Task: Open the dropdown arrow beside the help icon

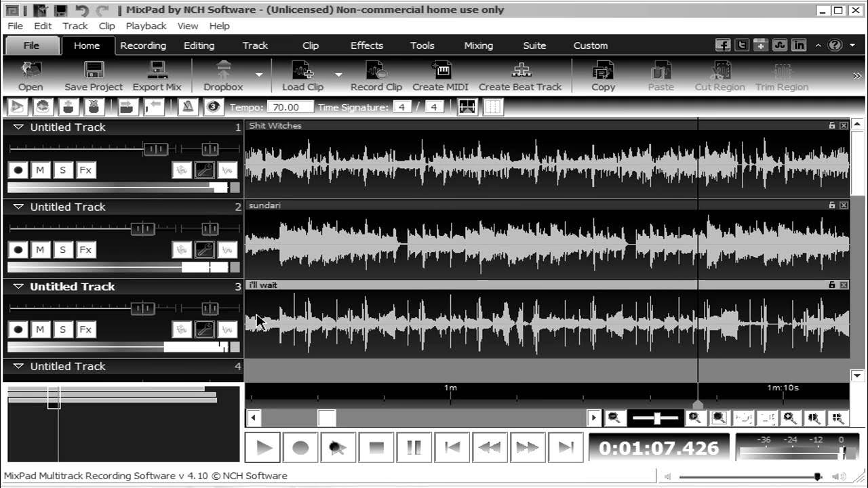Action: [x=852, y=45]
